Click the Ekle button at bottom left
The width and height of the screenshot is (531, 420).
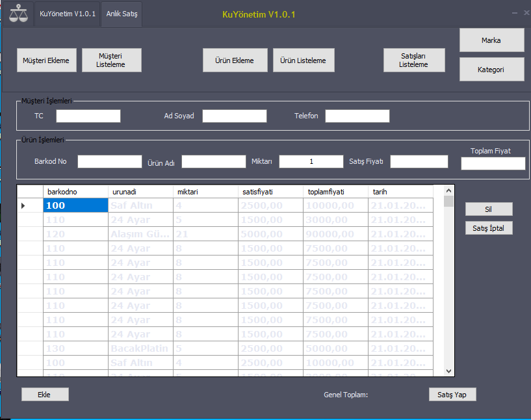tap(44, 394)
